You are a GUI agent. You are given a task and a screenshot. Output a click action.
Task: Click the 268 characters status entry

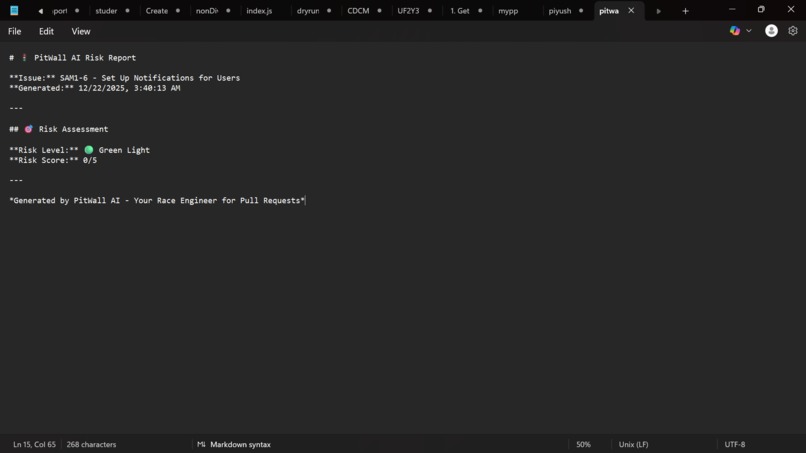[x=91, y=444]
